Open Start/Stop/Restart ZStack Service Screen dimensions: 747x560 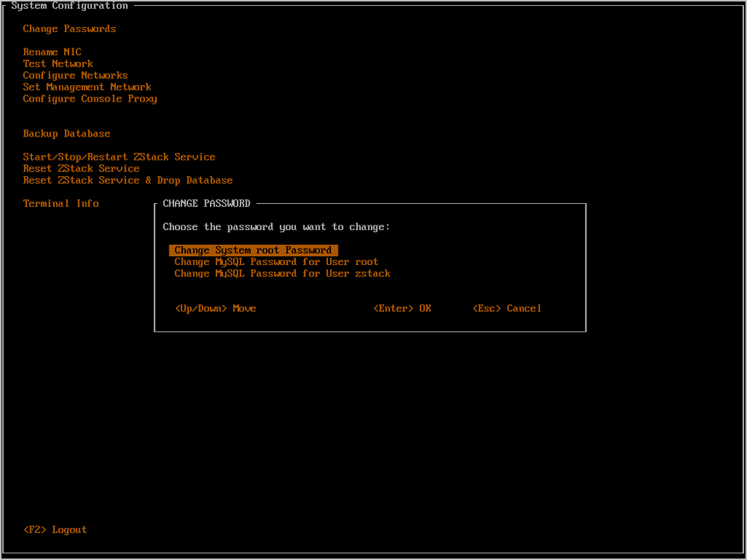119,157
